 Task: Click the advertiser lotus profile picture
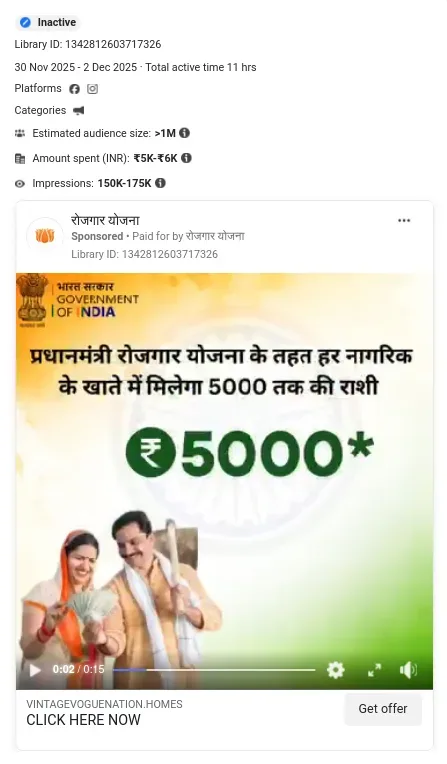pyautogui.click(x=45, y=236)
